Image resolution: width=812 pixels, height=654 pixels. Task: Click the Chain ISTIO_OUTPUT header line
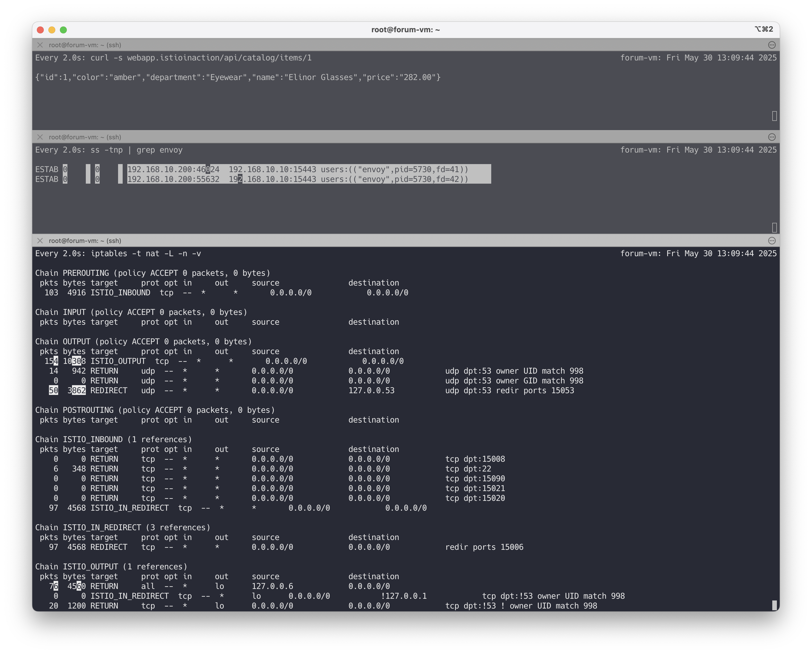tap(111, 567)
